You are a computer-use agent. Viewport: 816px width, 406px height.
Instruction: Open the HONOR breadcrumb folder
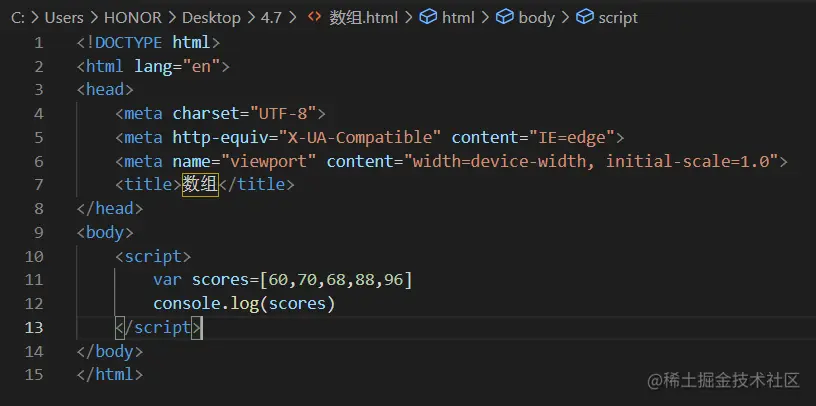point(133,18)
